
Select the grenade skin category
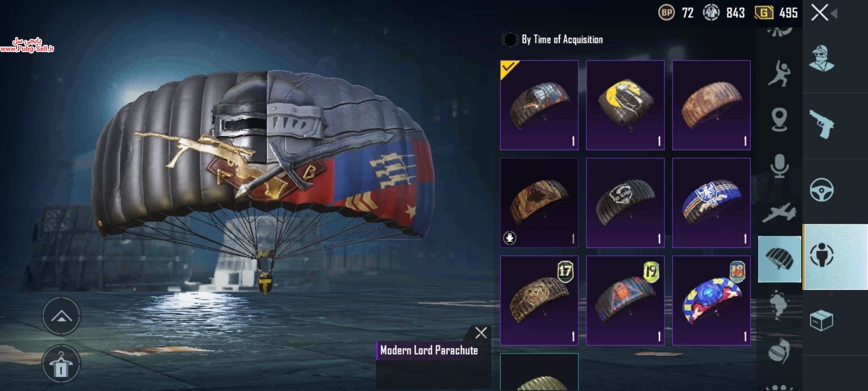point(779,351)
